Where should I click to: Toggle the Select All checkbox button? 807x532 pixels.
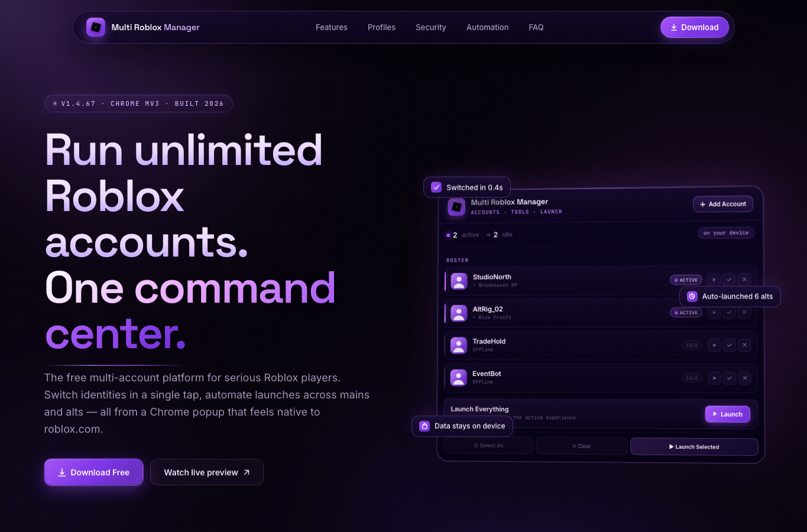click(x=488, y=446)
